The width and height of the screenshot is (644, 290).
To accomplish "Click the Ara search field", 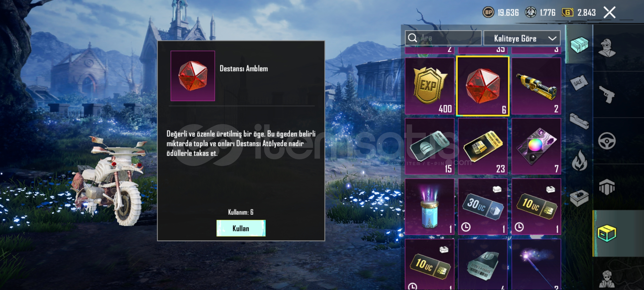I will pos(443,38).
